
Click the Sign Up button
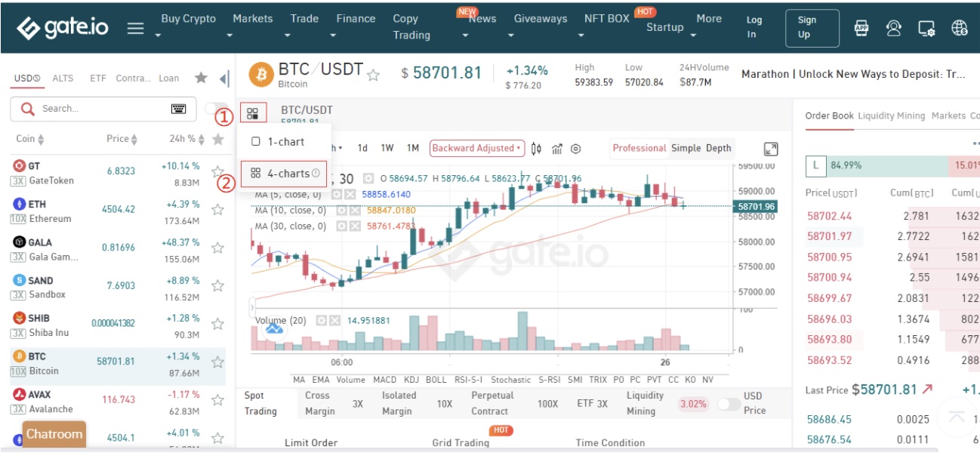(812, 28)
